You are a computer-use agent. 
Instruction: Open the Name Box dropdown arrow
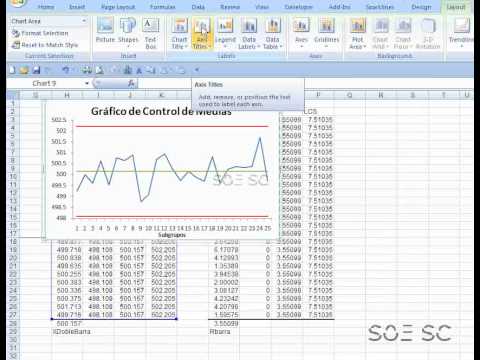(87, 83)
